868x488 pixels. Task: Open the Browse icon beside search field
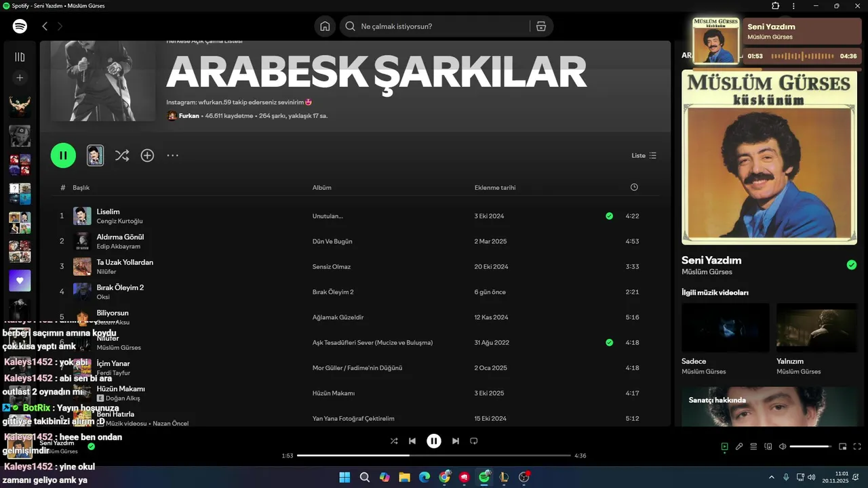point(540,26)
